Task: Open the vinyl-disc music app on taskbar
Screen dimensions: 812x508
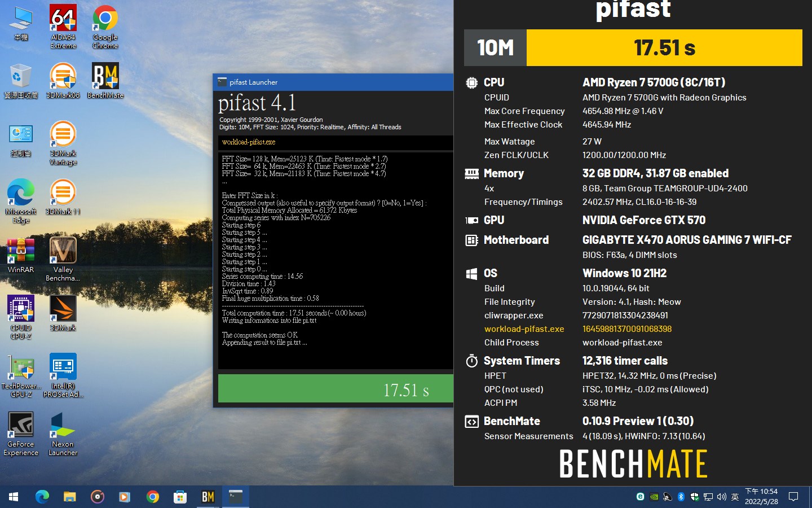Action: [x=97, y=497]
